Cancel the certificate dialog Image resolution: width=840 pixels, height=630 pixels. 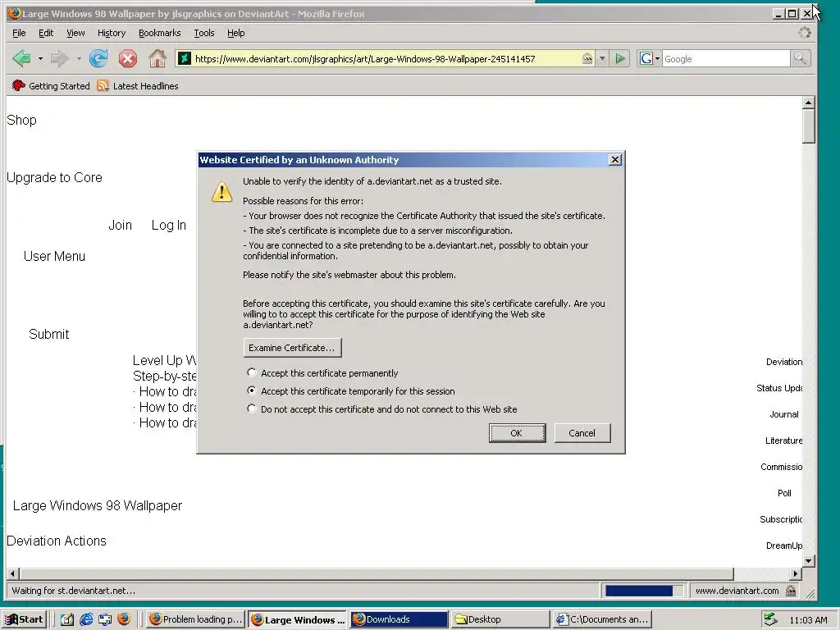coord(582,433)
